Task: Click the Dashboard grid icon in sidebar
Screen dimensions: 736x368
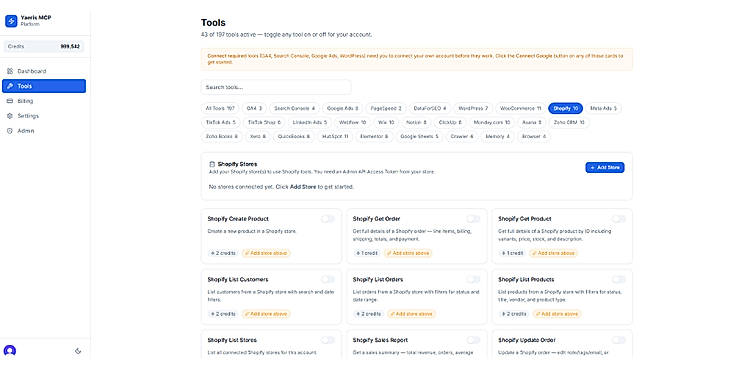Action: tap(10, 71)
